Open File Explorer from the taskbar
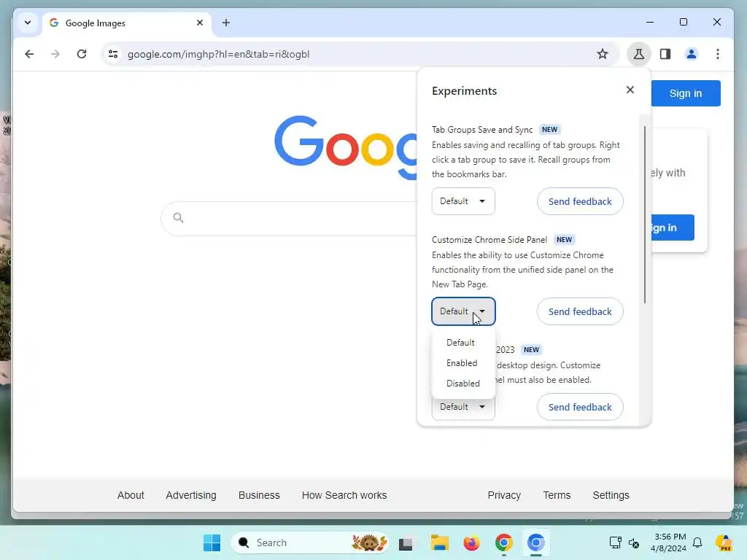 pyautogui.click(x=439, y=542)
